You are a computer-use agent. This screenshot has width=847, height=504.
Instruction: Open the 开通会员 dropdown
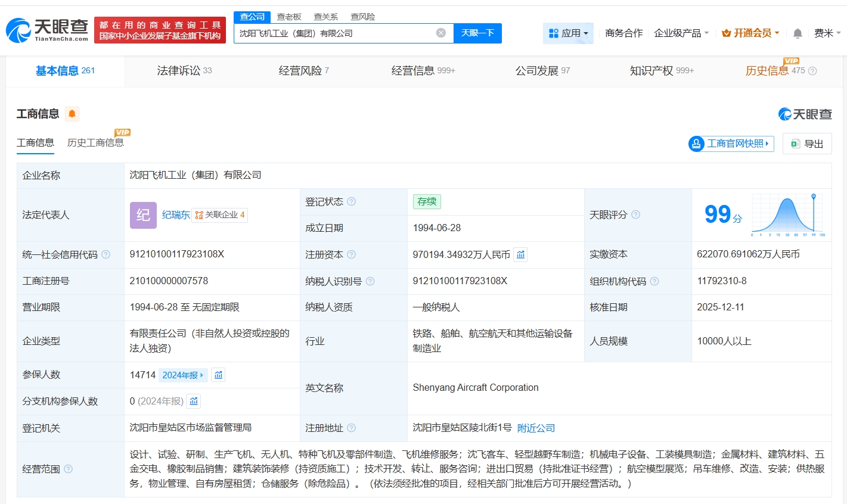750,33
